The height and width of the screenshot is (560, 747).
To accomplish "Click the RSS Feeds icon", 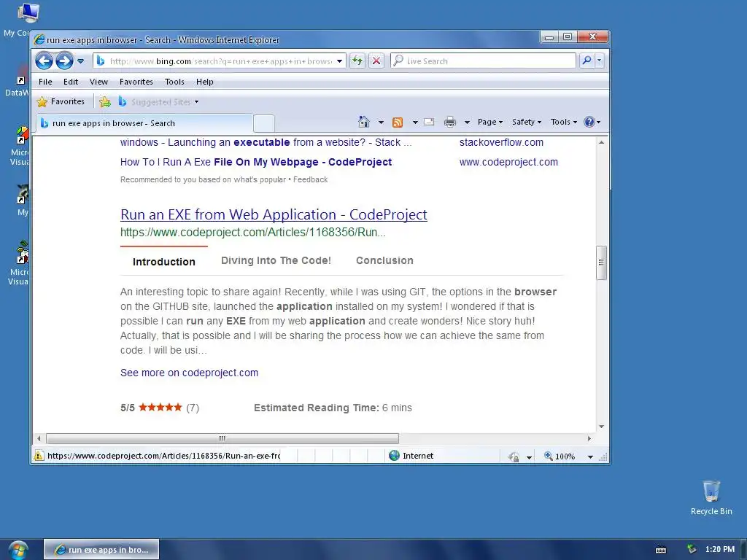I will (x=398, y=122).
